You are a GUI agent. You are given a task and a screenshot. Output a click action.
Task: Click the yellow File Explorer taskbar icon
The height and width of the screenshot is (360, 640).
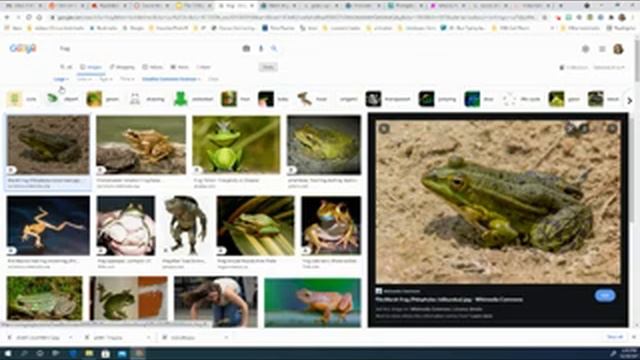tap(89, 353)
